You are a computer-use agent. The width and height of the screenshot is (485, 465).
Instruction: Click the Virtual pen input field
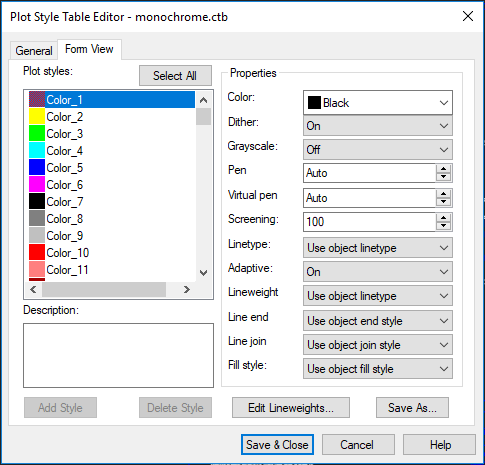pos(369,198)
